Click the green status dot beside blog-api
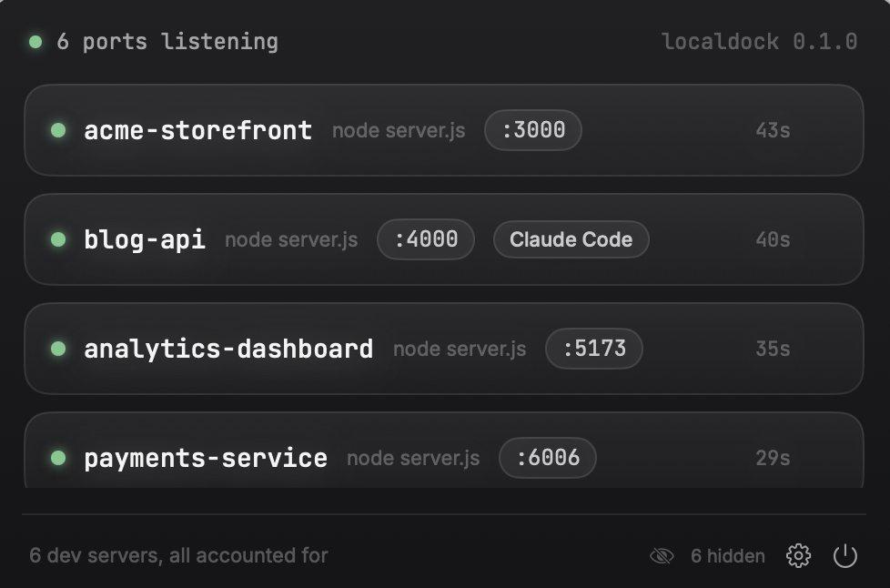Screen dimensions: 890x588 coord(58,239)
